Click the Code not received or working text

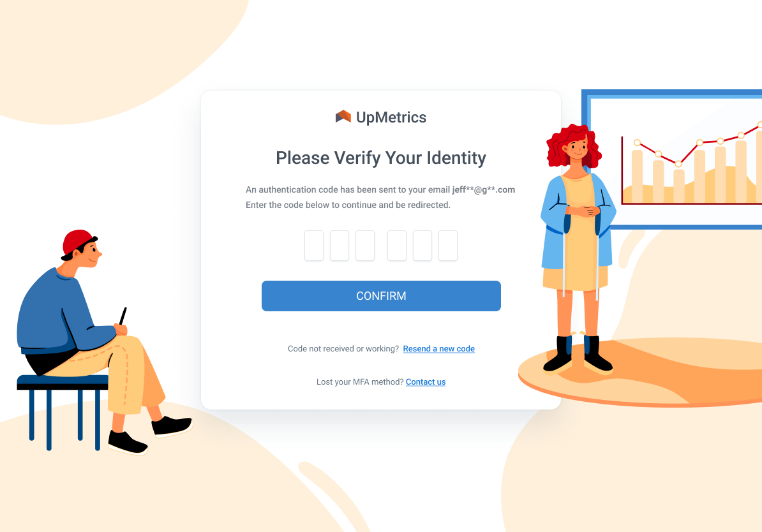343,349
